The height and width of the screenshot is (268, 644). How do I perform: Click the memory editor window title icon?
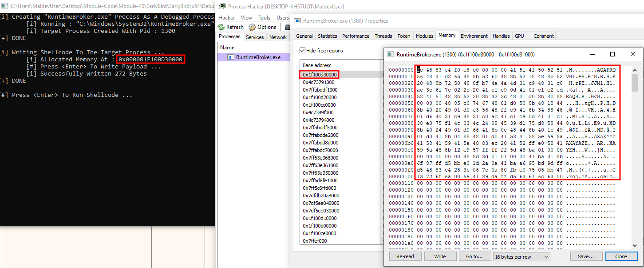click(x=391, y=54)
